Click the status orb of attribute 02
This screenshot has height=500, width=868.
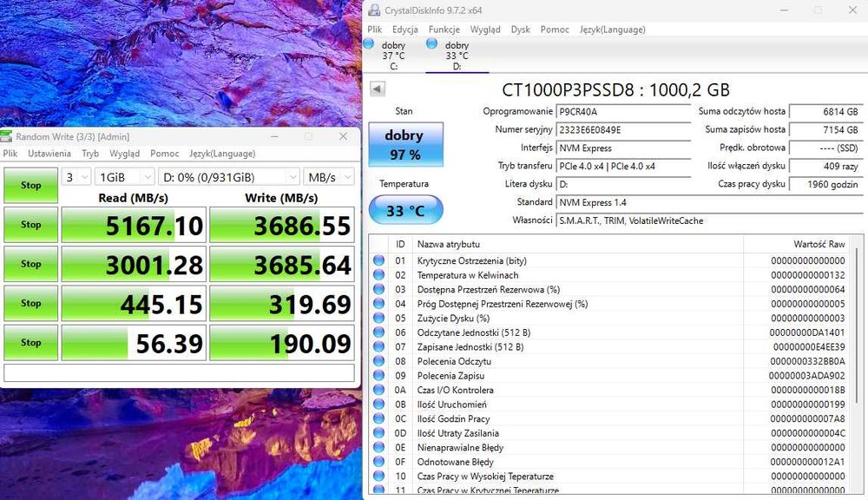pos(378,274)
